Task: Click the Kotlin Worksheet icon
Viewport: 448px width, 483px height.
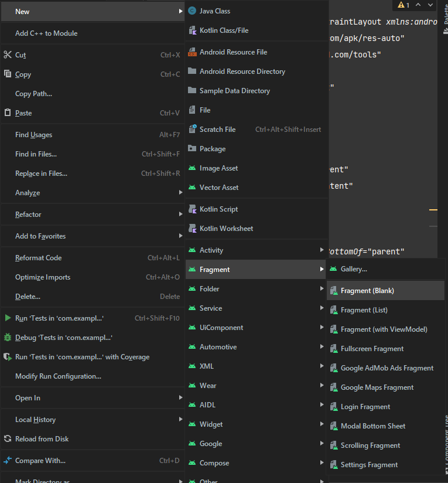Action: 192,229
